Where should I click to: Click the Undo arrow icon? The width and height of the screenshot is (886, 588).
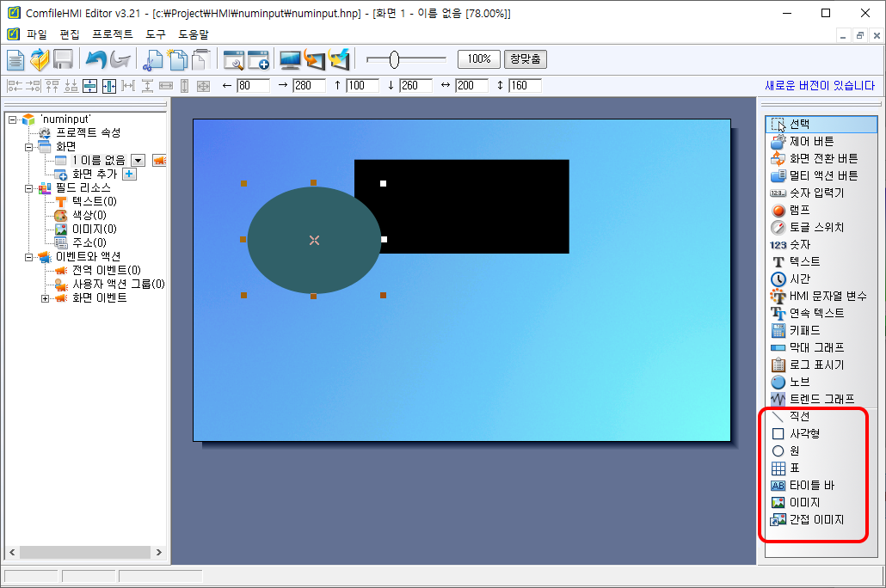click(x=95, y=59)
